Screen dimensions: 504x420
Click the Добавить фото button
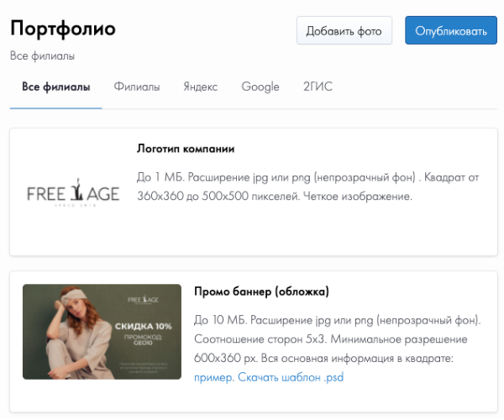pos(344,30)
